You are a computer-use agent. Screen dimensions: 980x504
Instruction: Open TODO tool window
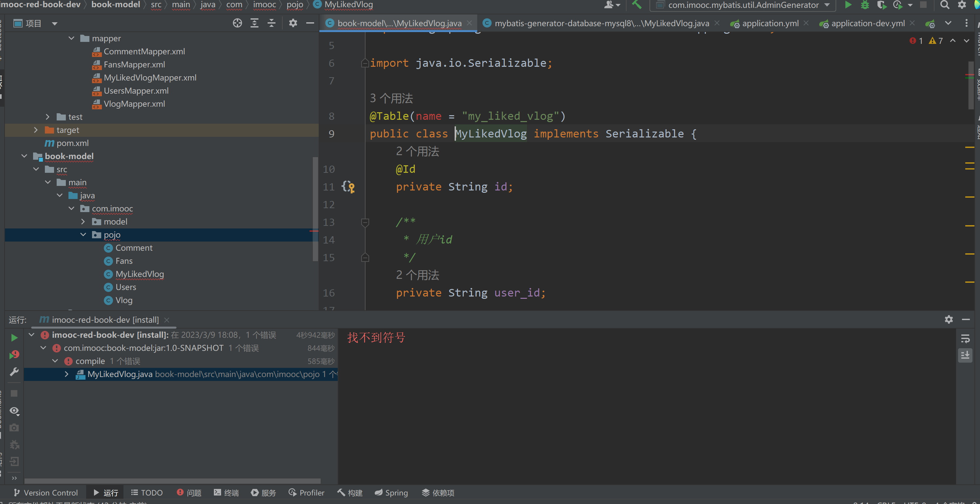[147, 493]
